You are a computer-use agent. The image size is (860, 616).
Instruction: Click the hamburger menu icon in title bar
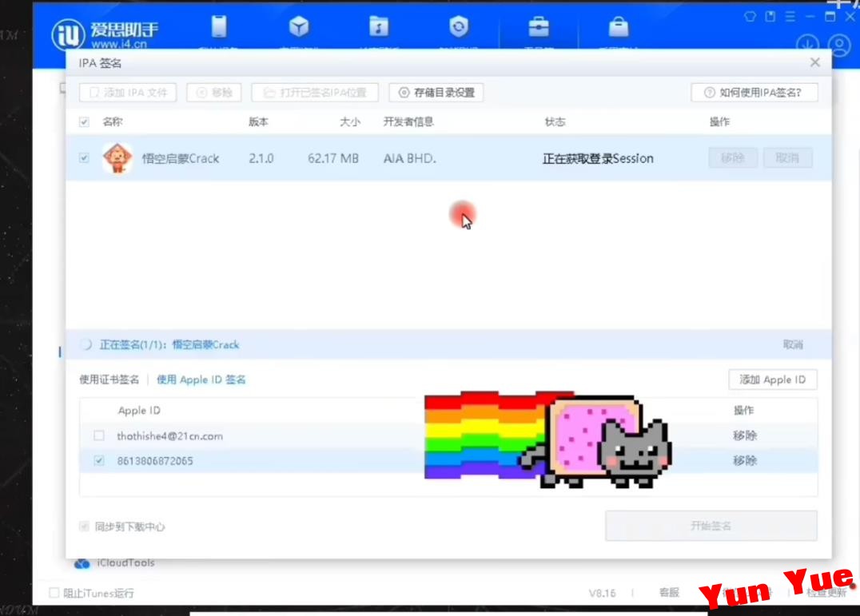790,17
